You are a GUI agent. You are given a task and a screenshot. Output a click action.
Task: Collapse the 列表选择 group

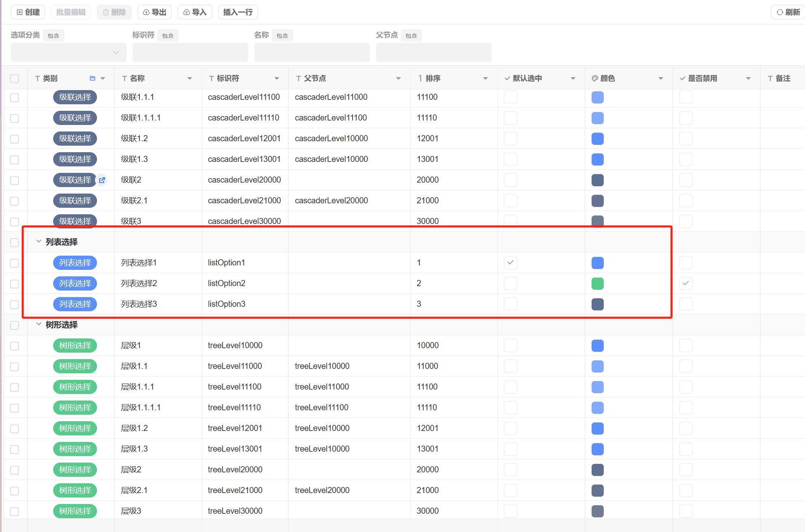click(39, 241)
